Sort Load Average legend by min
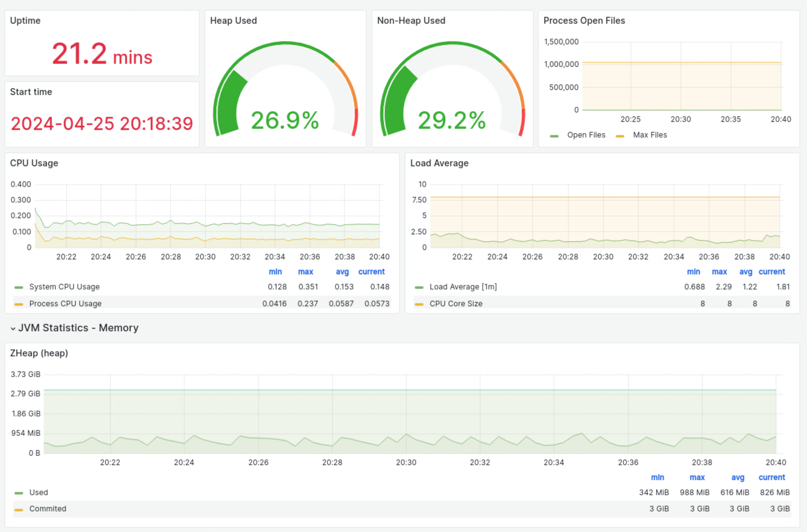 693,271
